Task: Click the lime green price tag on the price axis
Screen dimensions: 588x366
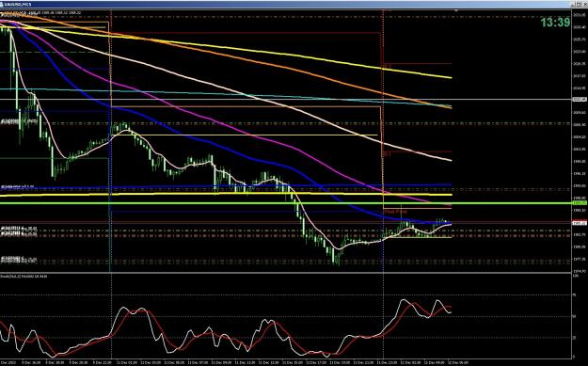Action: pyautogui.click(x=580, y=203)
